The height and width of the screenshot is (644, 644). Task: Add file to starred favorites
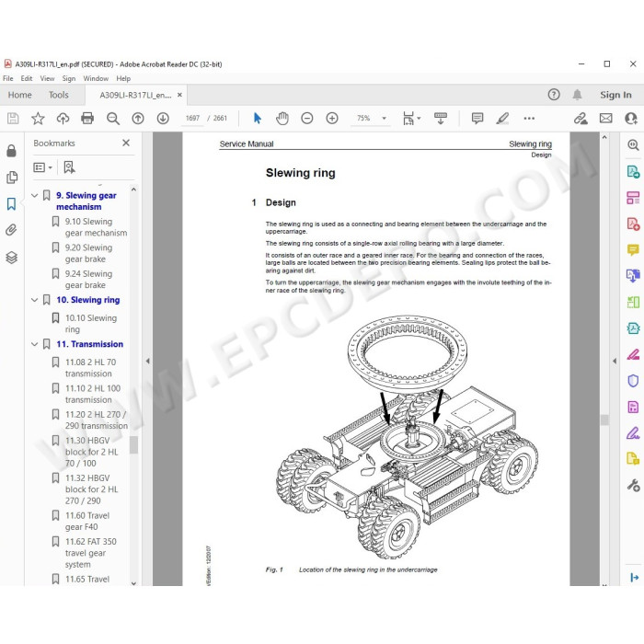tap(38, 119)
